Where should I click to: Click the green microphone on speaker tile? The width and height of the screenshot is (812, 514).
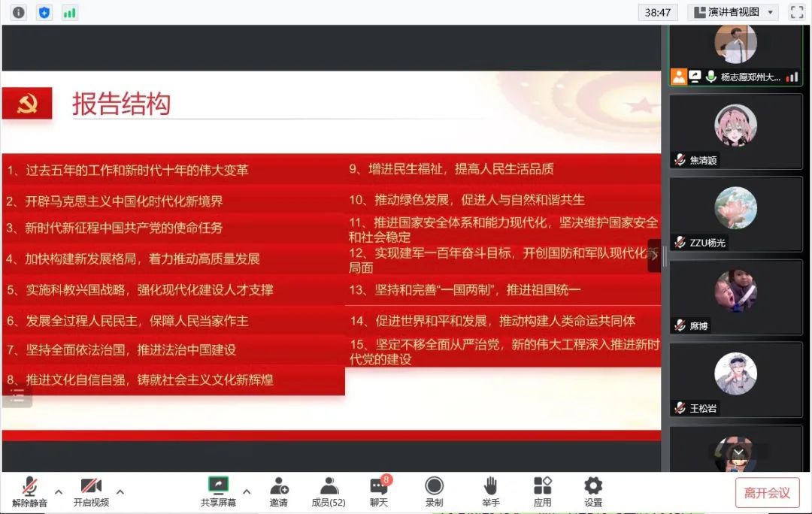[x=711, y=77]
